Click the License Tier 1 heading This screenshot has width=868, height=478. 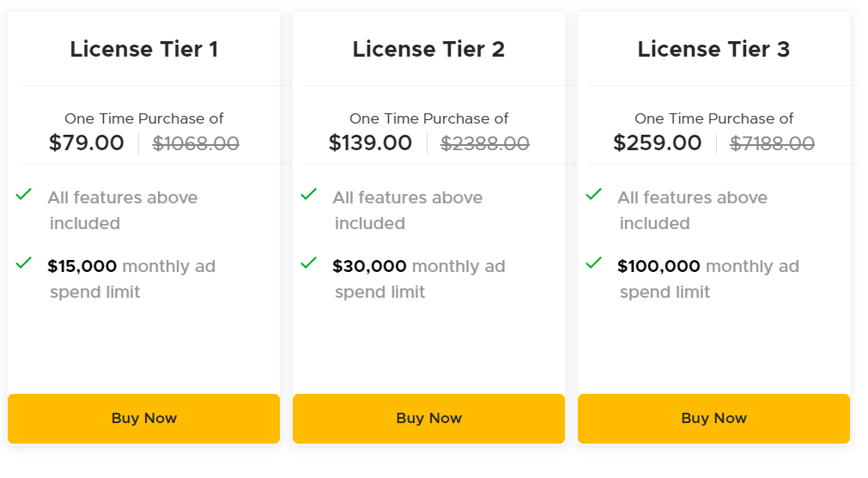coord(143,50)
